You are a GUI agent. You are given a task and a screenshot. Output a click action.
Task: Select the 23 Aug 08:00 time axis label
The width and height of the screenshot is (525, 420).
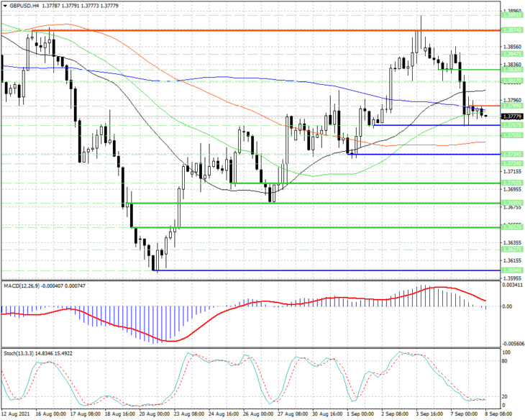pyautogui.click(x=188, y=414)
